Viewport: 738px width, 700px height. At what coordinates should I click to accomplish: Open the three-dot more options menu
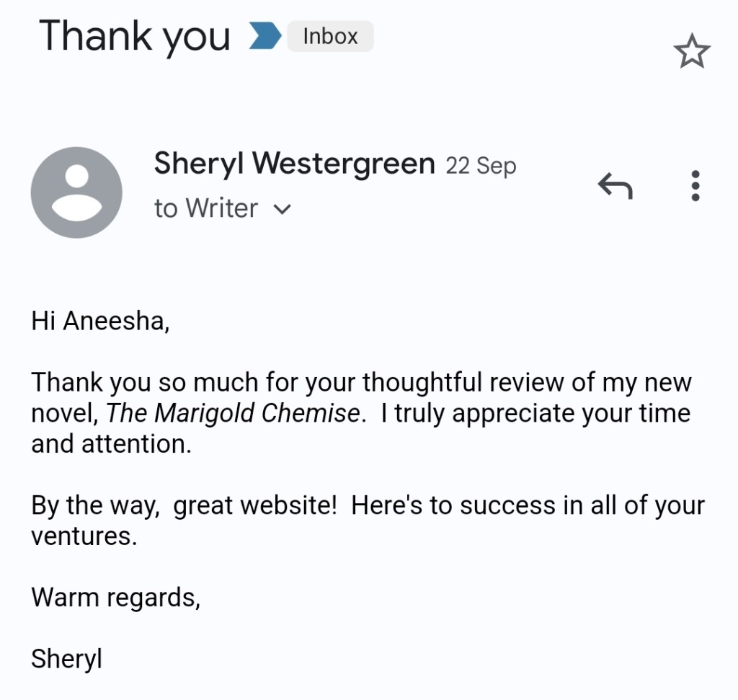[x=695, y=186]
